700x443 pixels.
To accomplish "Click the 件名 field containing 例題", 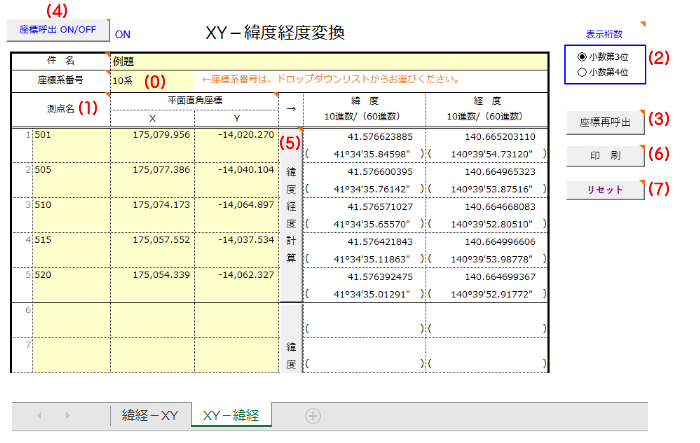I will [x=330, y=61].
